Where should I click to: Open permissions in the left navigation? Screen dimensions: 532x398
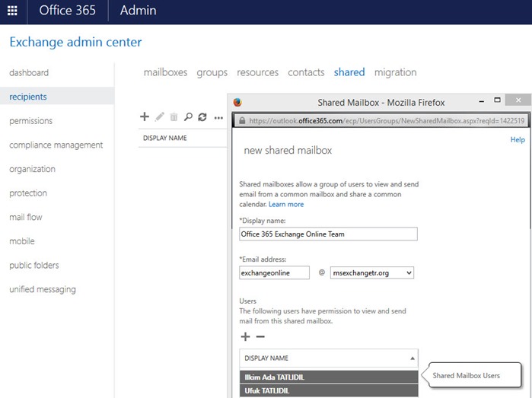click(31, 121)
